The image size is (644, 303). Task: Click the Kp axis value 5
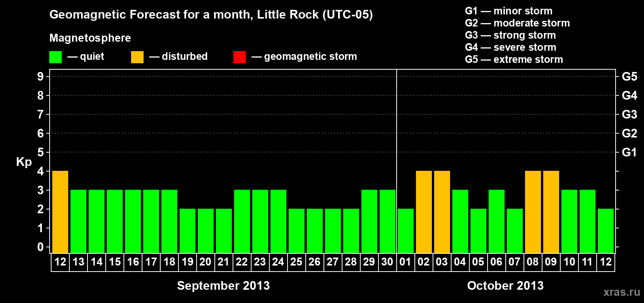(41, 152)
